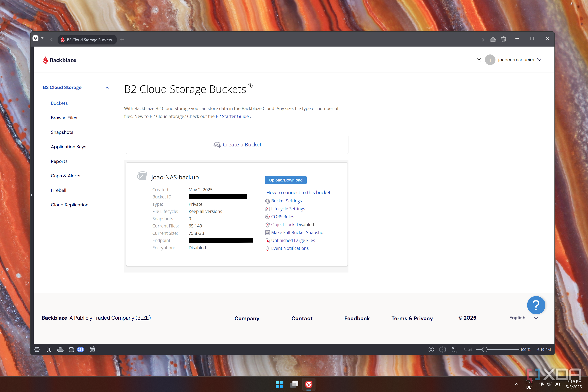Click the user avatar circle
The height and width of the screenshot is (392, 588).
tap(490, 60)
